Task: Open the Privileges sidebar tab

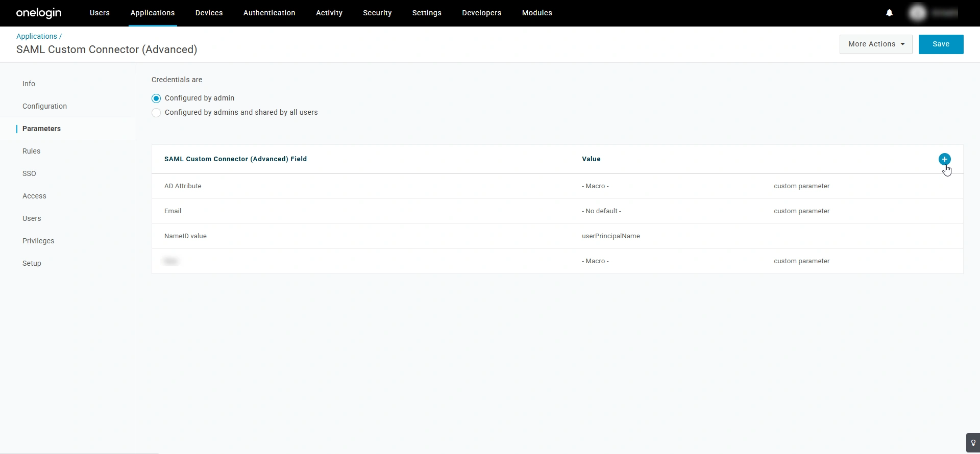Action: click(x=38, y=241)
